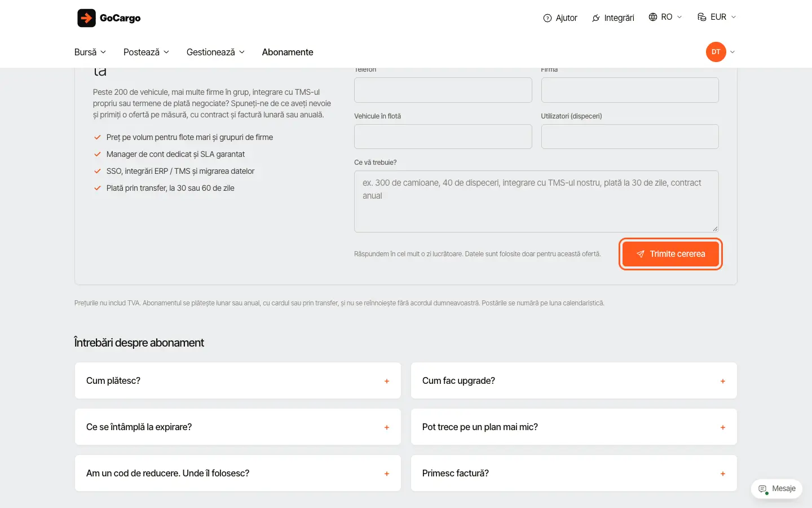812x508 pixels.
Task: Open the Postează dropdown menu
Action: click(x=146, y=52)
